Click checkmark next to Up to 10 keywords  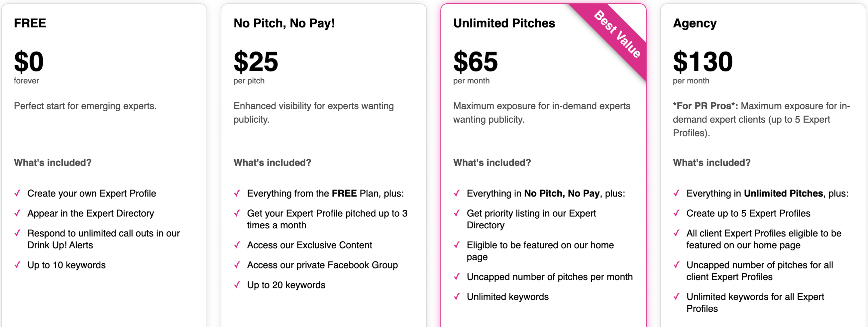[18, 265]
